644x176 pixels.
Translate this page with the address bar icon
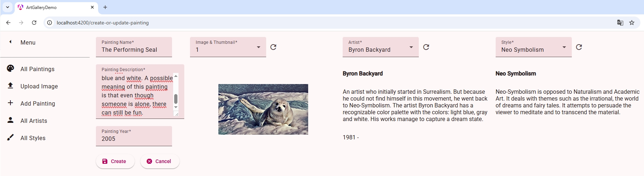click(620, 23)
